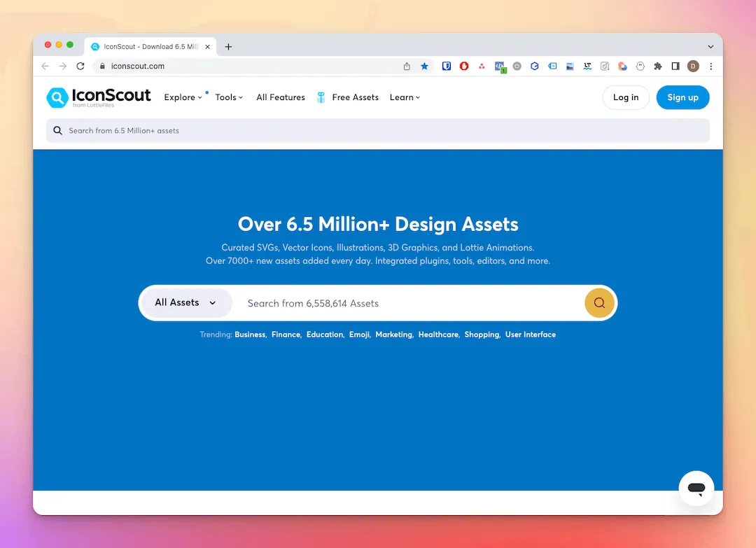
Task: Open the chat support bubble
Action: click(696, 489)
